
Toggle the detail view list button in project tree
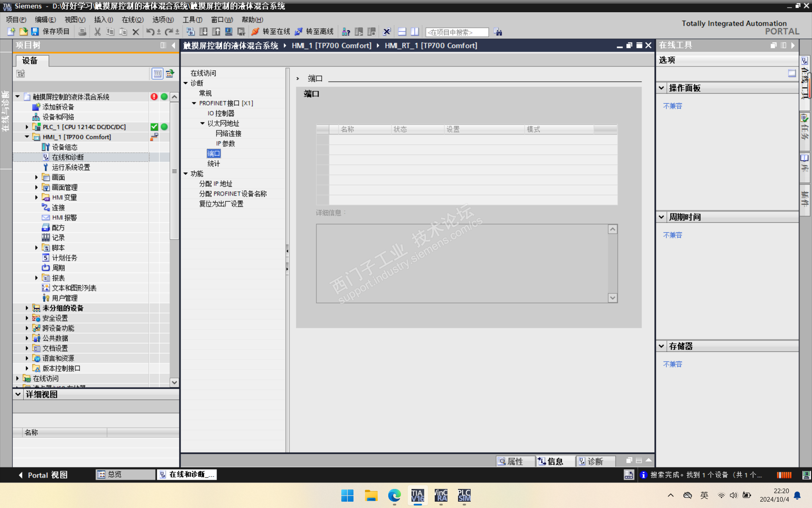[x=157, y=74]
